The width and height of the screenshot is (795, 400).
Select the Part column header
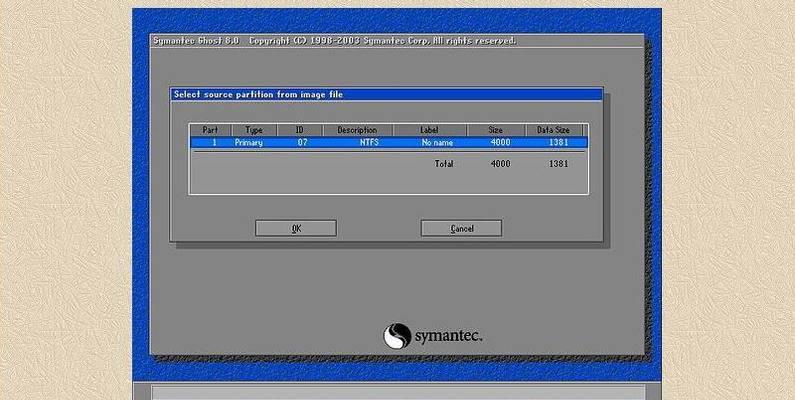click(x=210, y=130)
